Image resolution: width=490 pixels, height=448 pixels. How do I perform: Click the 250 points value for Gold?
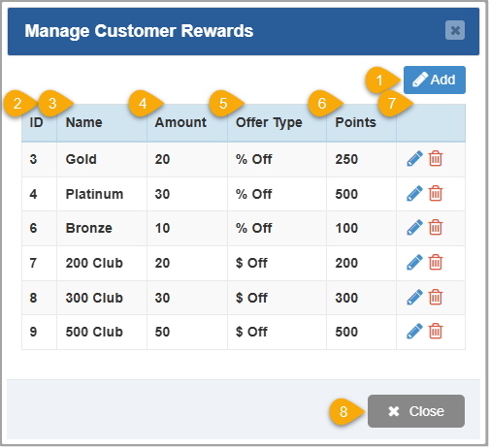[x=346, y=159]
